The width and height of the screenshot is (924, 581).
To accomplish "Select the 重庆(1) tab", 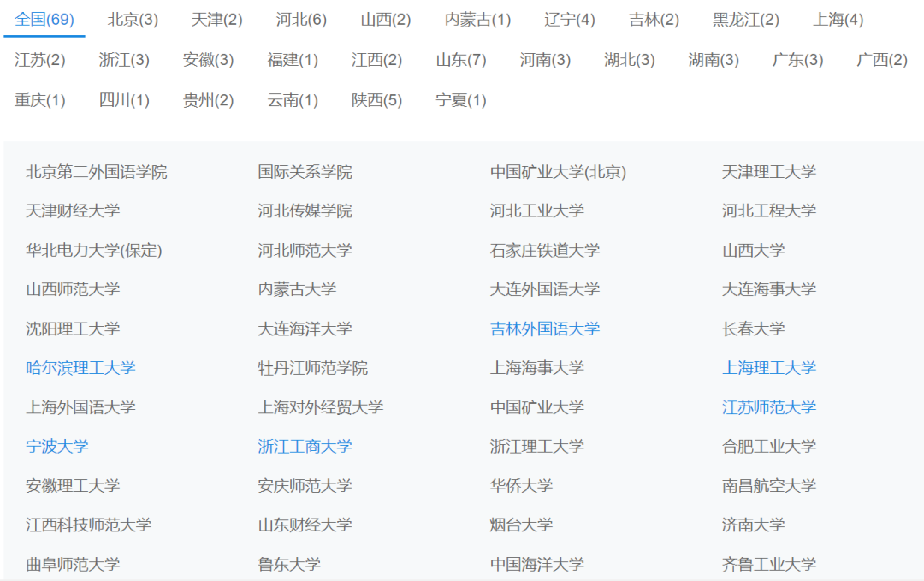I will (x=39, y=100).
